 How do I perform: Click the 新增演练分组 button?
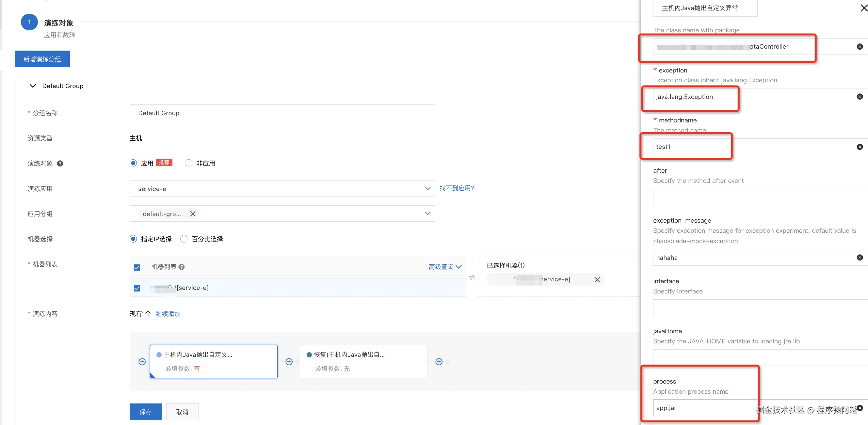[42, 59]
